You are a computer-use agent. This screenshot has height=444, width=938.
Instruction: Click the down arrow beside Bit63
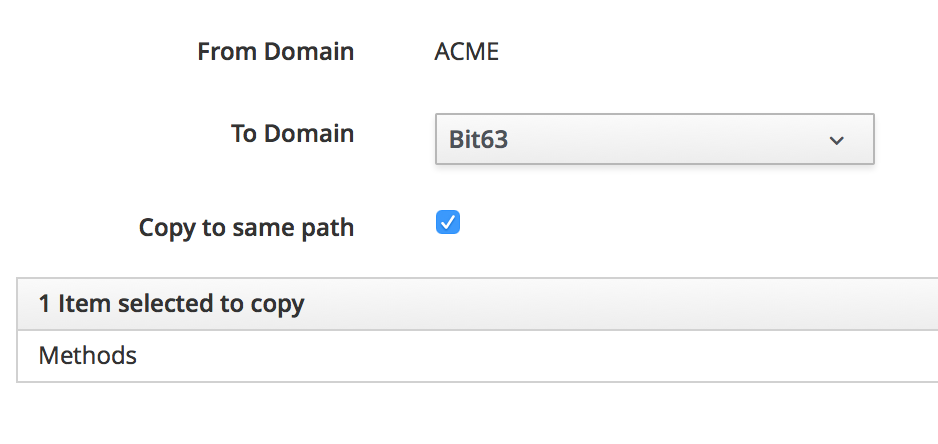837,140
